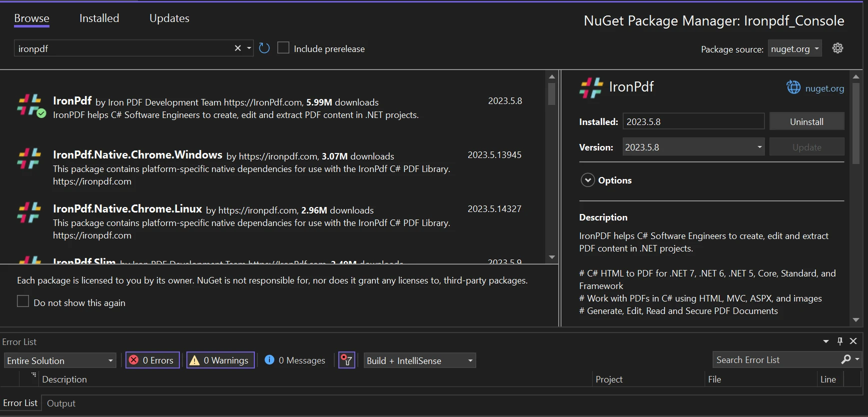Select the Output bottom tab
Viewport: 868px width, 417px height.
61,403
